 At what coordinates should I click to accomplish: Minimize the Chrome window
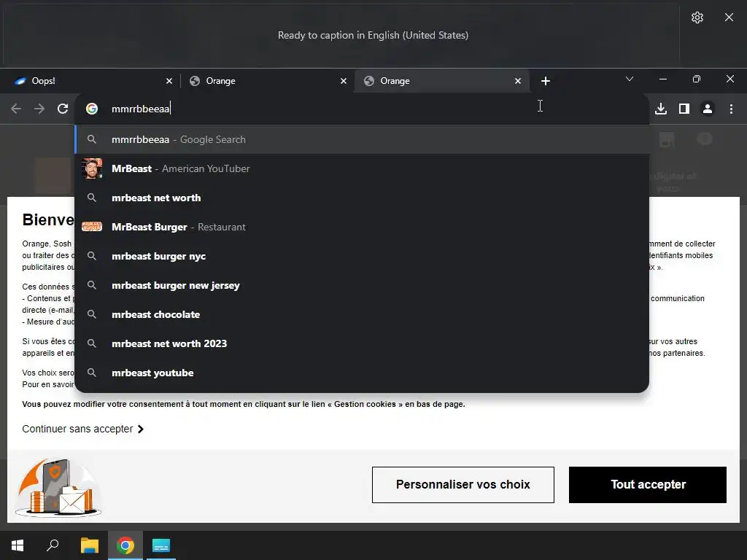(662, 79)
